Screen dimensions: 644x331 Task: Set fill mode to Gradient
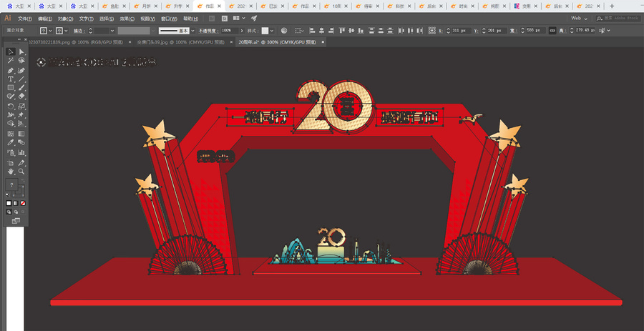[16, 203]
